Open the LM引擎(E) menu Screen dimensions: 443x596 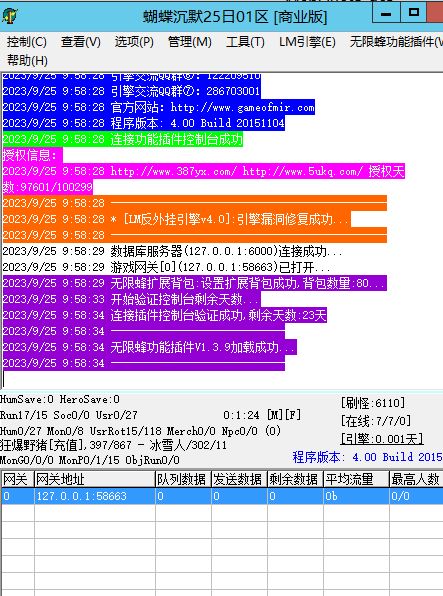tap(307, 42)
